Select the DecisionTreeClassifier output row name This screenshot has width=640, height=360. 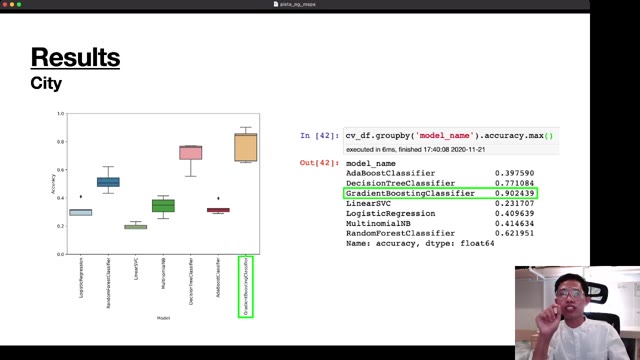[400, 183]
